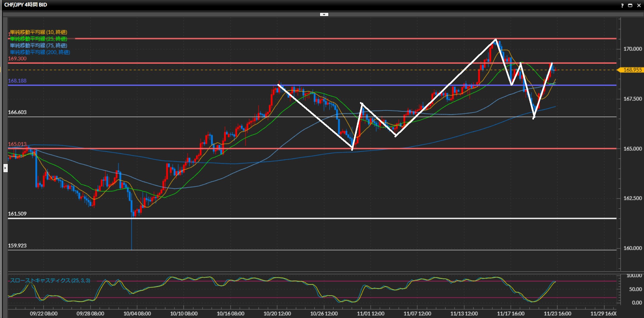Image resolution: width=644 pixels, height=318 pixels.
Task: Select the 10-period moving average label
Action: tap(39, 32)
